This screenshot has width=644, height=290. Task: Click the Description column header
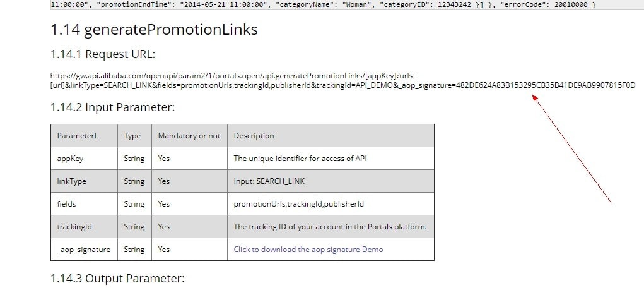pos(254,136)
